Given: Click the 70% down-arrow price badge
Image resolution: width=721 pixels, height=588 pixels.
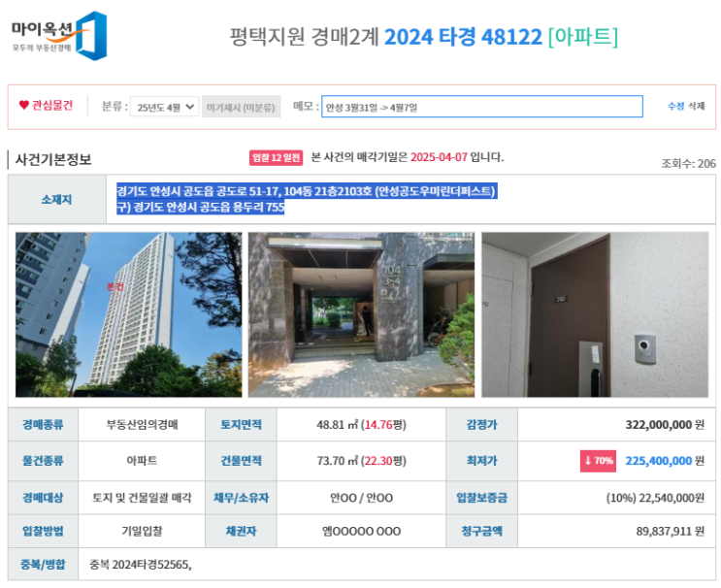Looking at the screenshot, I should coord(598,461).
